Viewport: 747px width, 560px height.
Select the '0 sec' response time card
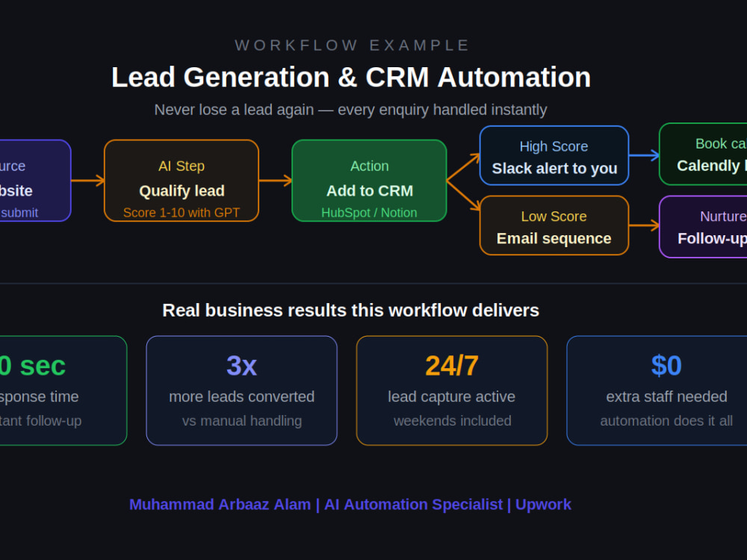point(63,391)
